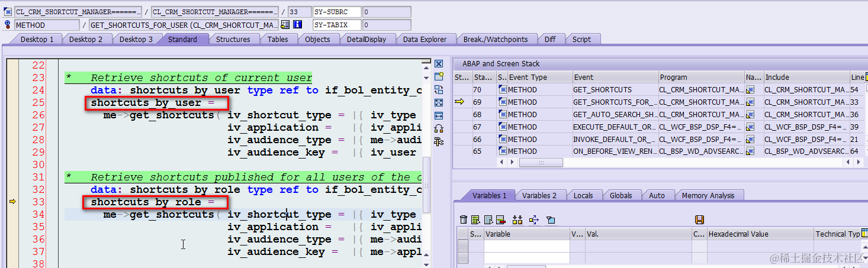
Task: Click the bottom Tools icon in the vertical toolbar
Action: point(439,141)
